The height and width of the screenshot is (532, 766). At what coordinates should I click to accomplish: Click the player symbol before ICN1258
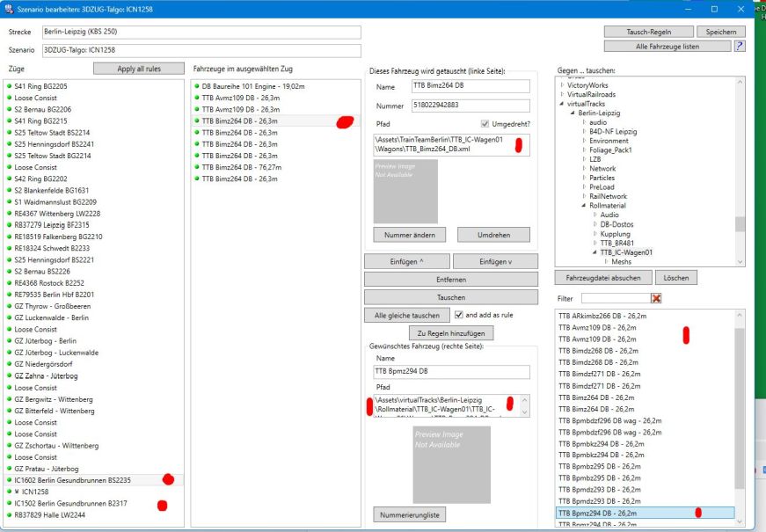17,492
